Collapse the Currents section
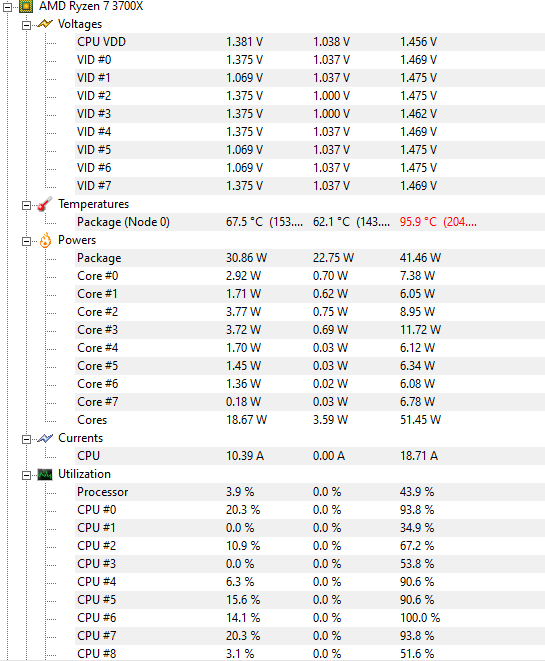This screenshot has width=545, height=661. tap(27, 439)
